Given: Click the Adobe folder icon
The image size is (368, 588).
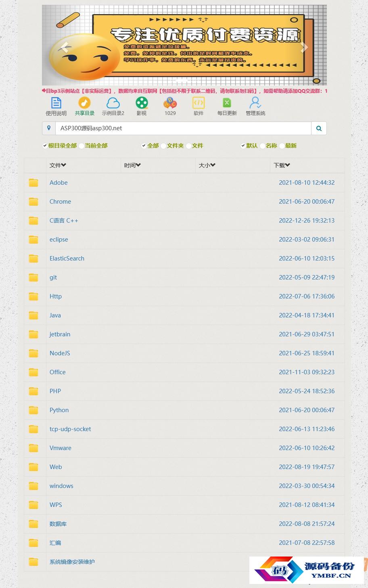Looking at the screenshot, I should (x=33, y=183).
